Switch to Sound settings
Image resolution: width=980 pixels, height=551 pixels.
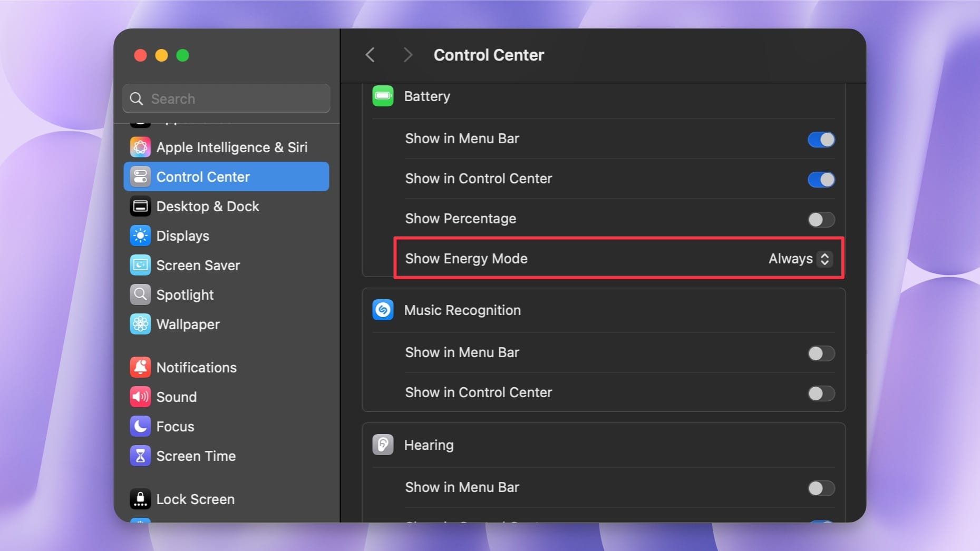pyautogui.click(x=140, y=397)
